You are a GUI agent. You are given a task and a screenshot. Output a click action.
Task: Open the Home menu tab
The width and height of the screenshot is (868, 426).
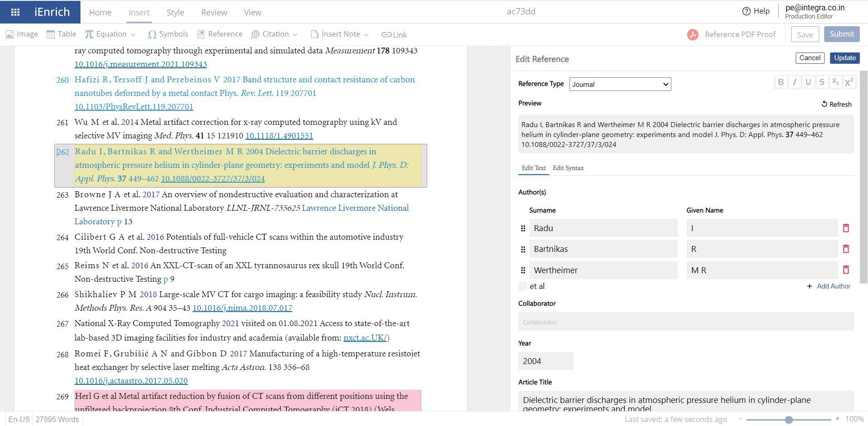(x=100, y=13)
